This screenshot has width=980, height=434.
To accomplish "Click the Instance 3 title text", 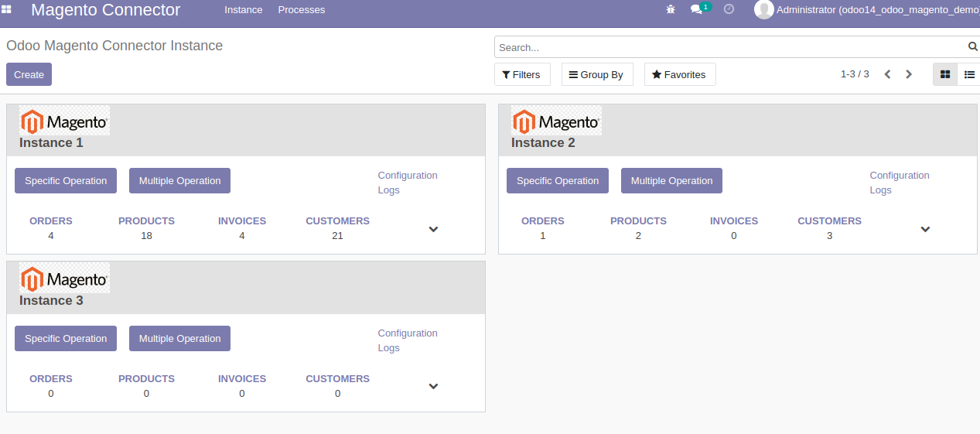I will tap(51, 301).
